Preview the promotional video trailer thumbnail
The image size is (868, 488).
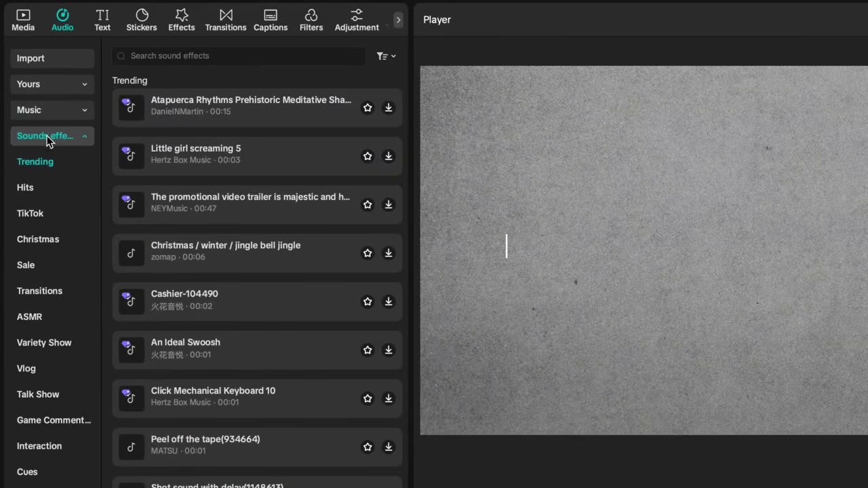[x=132, y=205]
